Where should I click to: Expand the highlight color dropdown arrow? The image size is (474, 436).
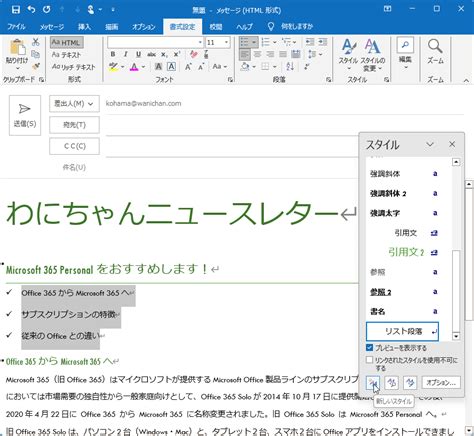[123, 67]
